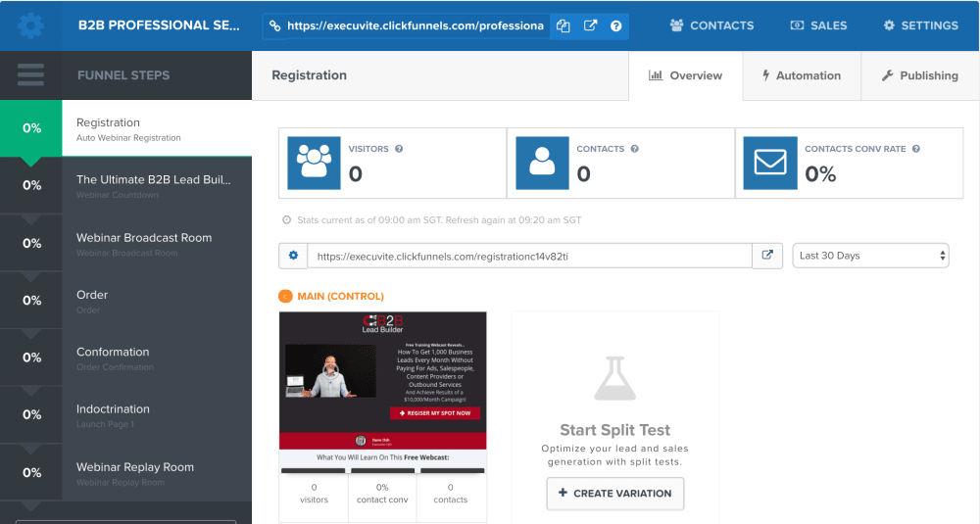Click the funnel URL field in the header
980x524 pixels.
click(x=416, y=25)
